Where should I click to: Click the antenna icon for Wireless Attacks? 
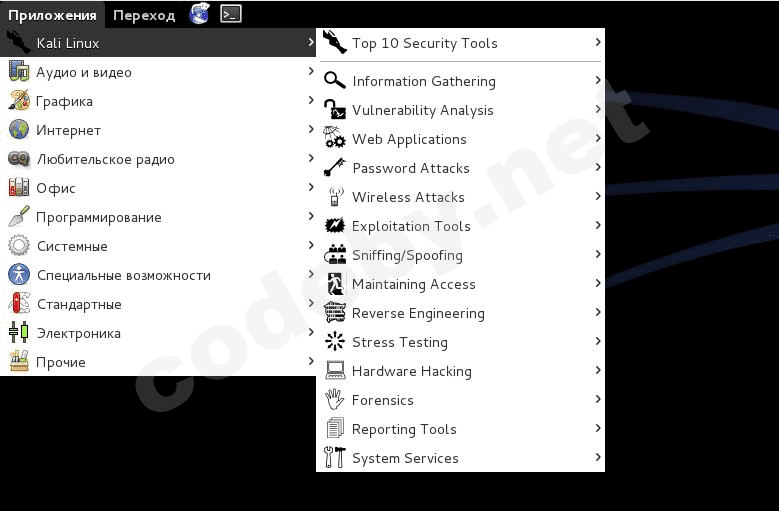[335, 197]
